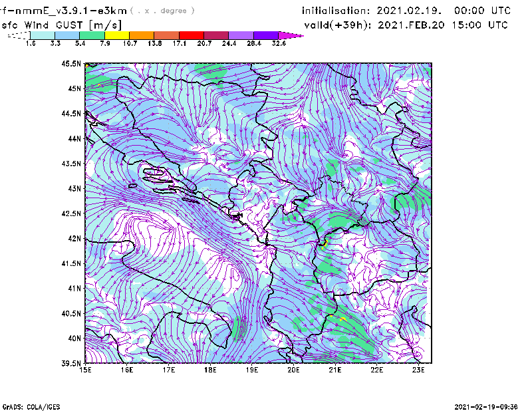The height and width of the screenshot is (411, 532).
Task: Click the 41.5N latitude label
Action: click(x=71, y=263)
